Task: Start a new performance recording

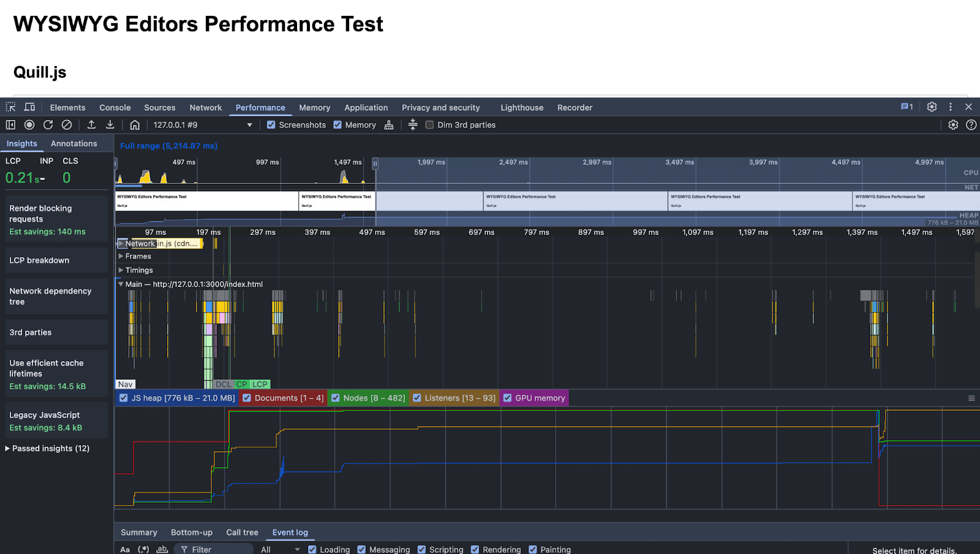Action: coord(29,125)
